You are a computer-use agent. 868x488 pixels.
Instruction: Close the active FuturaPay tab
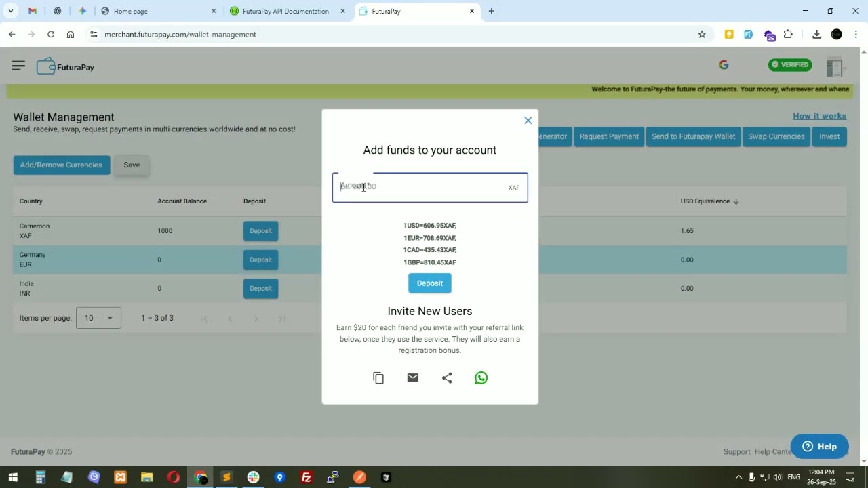(472, 11)
